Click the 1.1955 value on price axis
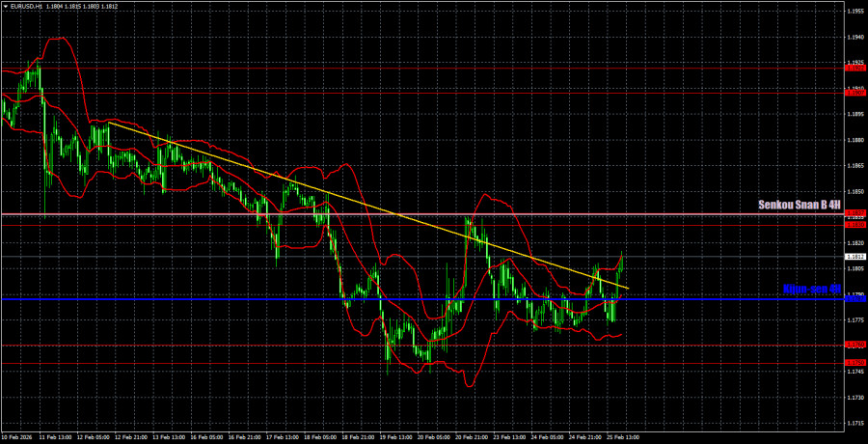This screenshot has width=868, height=444. point(855,11)
